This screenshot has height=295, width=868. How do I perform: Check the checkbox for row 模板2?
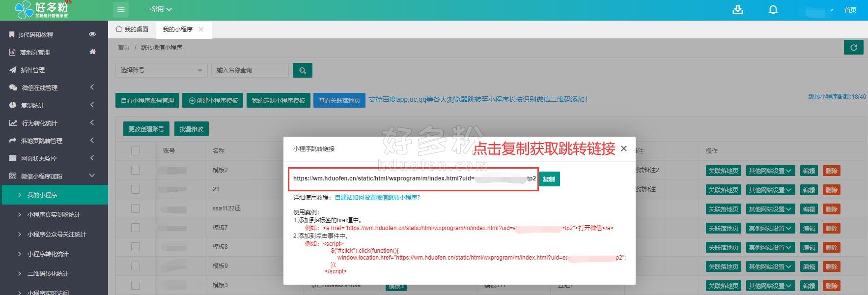[x=136, y=170]
